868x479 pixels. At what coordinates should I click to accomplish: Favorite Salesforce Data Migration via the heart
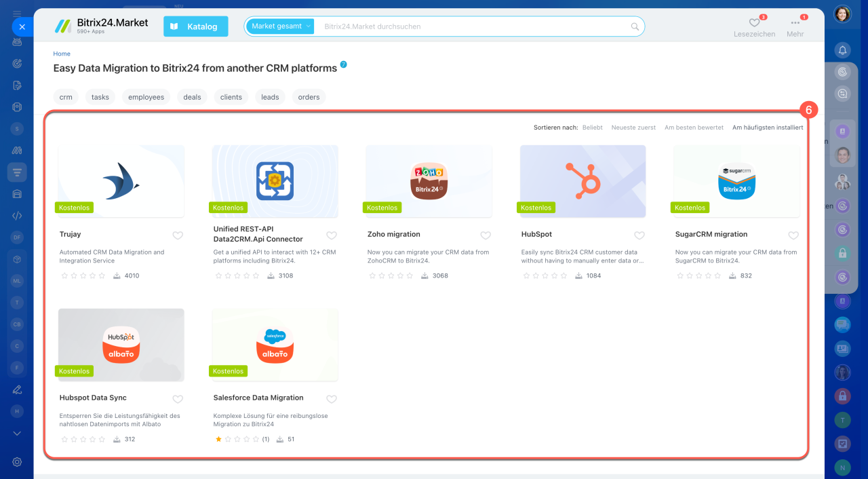click(x=332, y=399)
